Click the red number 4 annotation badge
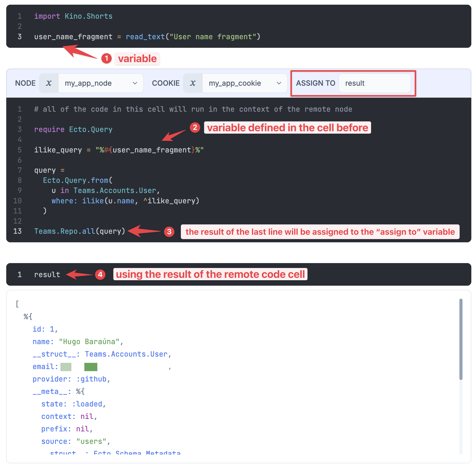 coord(100,275)
